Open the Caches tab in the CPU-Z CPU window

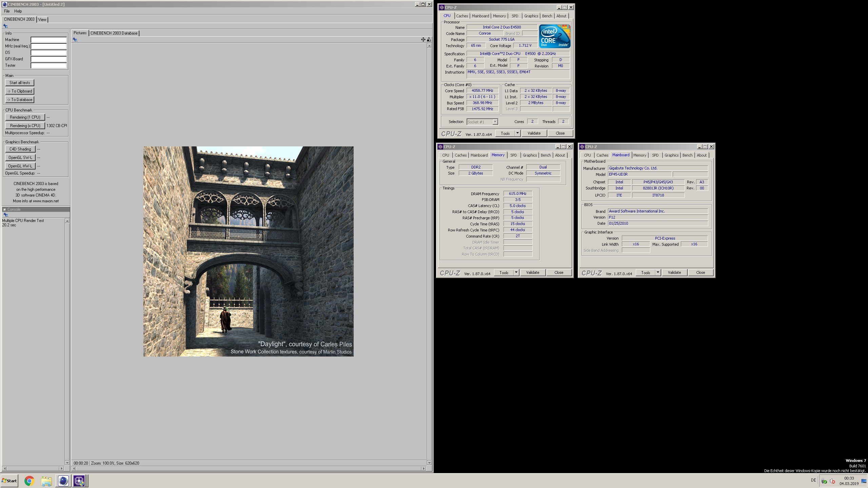click(x=462, y=16)
